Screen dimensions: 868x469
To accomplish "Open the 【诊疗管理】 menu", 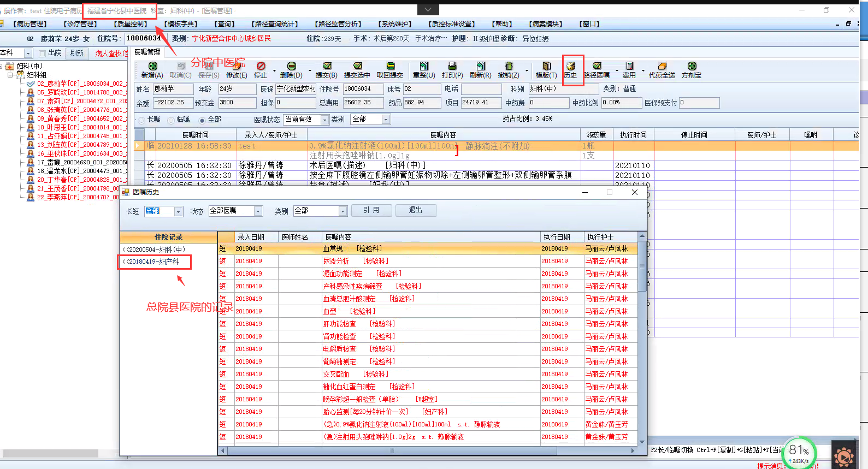I will [81, 24].
